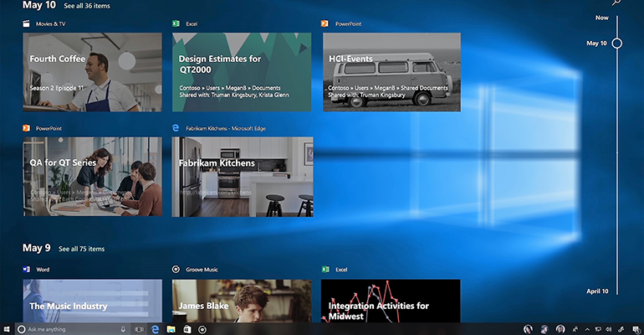Click the Movies & TV app label
The image size is (644, 335).
coord(50,23)
